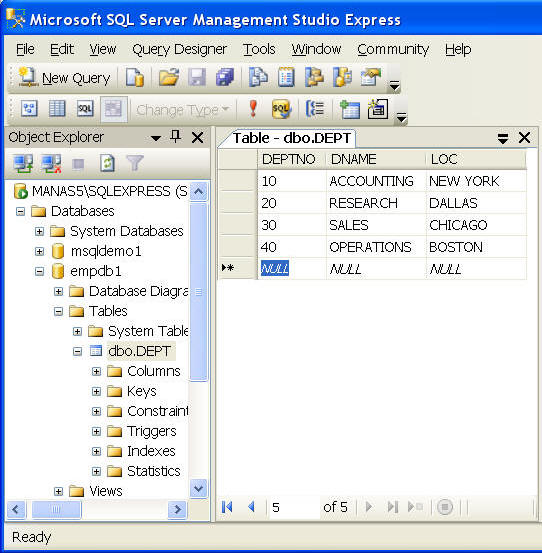Image resolution: width=542 pixels, height=553 pixels.
Task: Click the Registered Servers icon
Action: (x=258, y=78)
